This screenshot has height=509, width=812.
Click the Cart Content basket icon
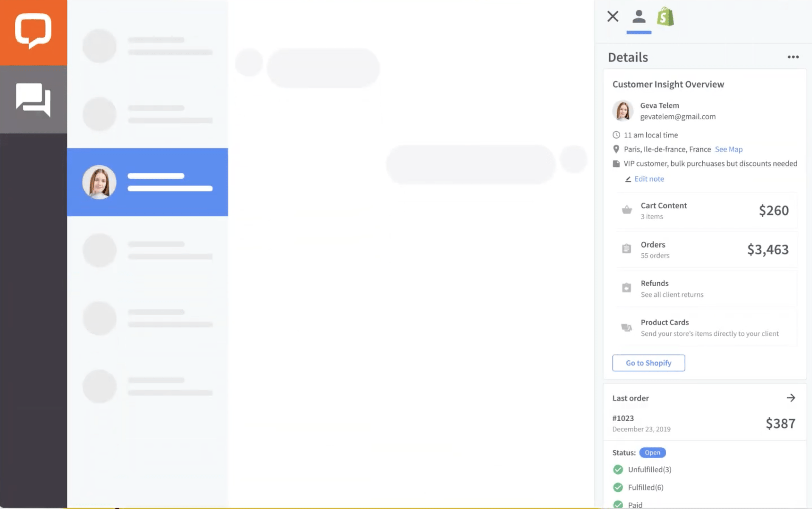[x=627, y=209]
